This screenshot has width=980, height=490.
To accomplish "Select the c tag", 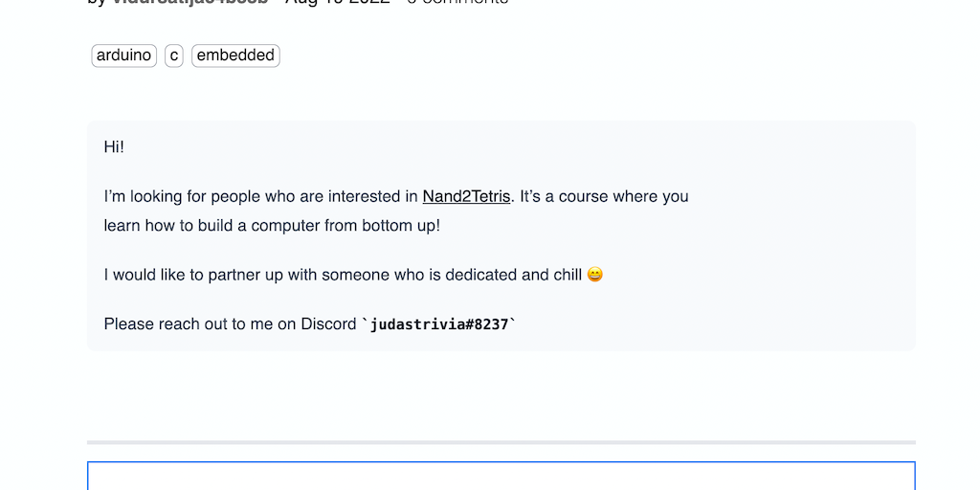I will tap(173, 56).
